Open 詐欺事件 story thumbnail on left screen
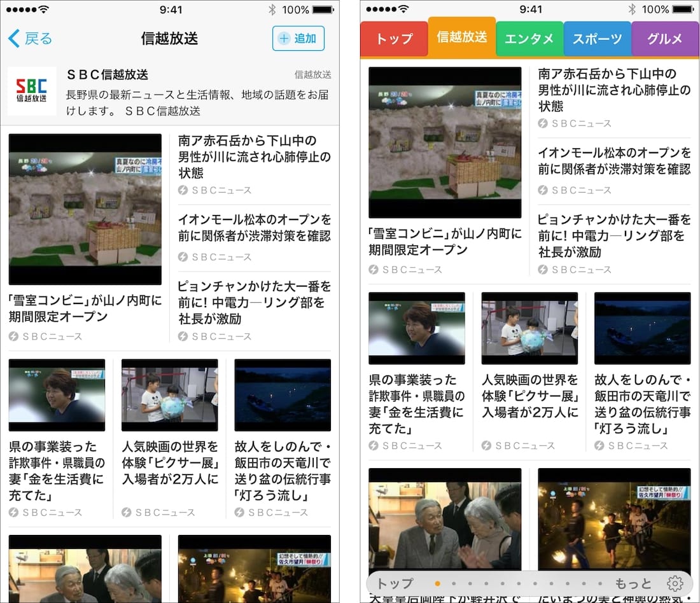 [x=57, y=395]
